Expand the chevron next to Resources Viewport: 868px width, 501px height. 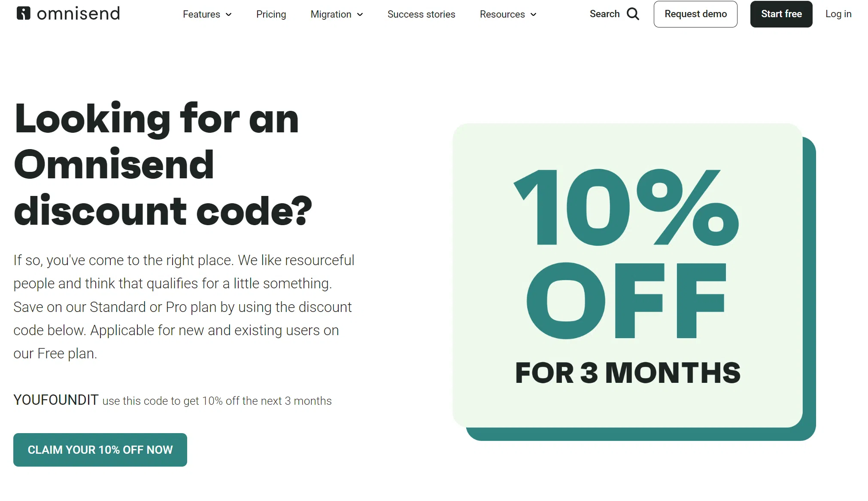tap(534, 15)
